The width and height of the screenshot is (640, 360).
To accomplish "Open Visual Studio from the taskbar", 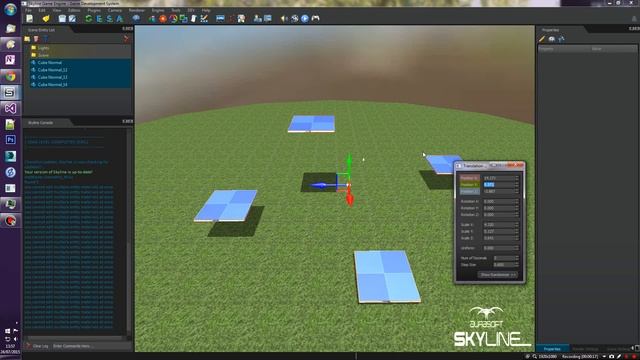I will point(11,108).
